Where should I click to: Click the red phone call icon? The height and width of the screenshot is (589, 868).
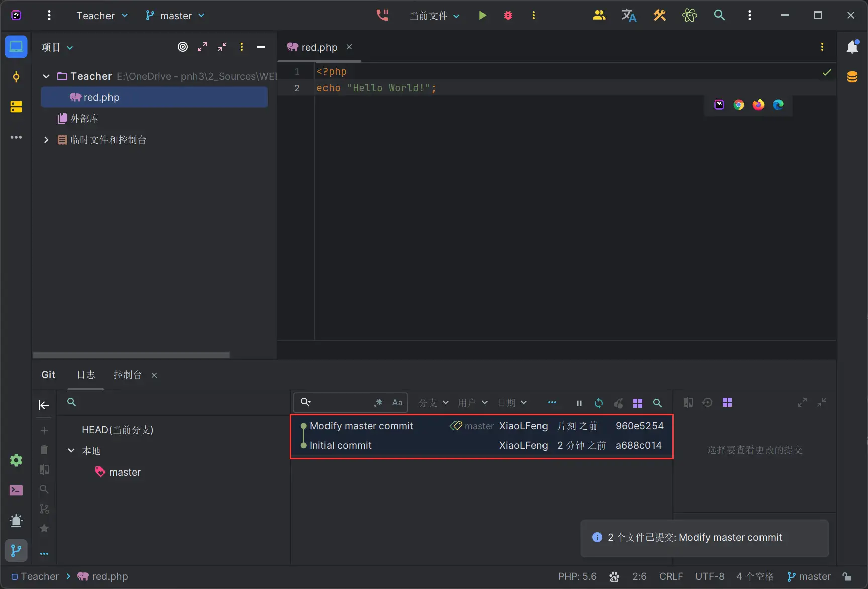pos(383,15)
